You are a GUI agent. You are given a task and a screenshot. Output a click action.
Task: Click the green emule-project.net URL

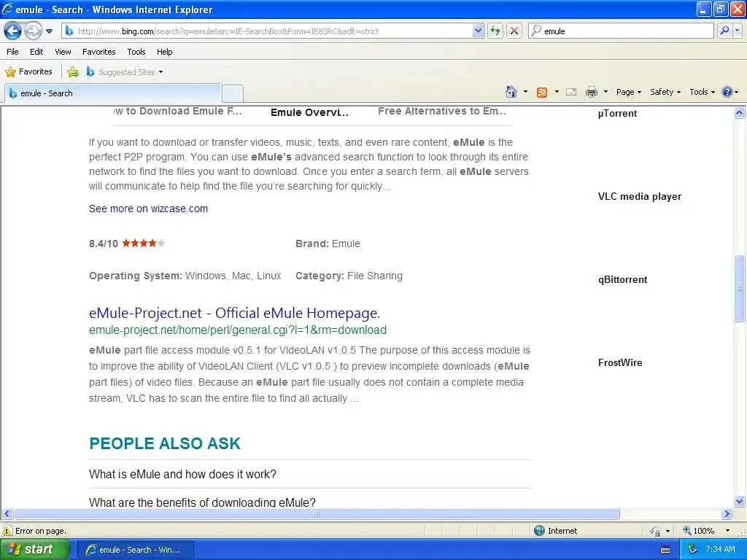(x=238, y=330)
